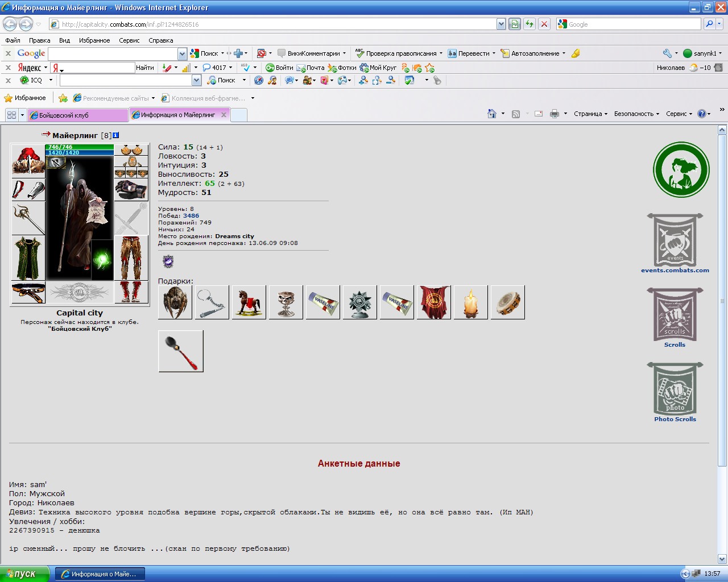This screenshot has width=728, height=582.
Task: Click the whistle on chain gift
Action: click(212, 302)
